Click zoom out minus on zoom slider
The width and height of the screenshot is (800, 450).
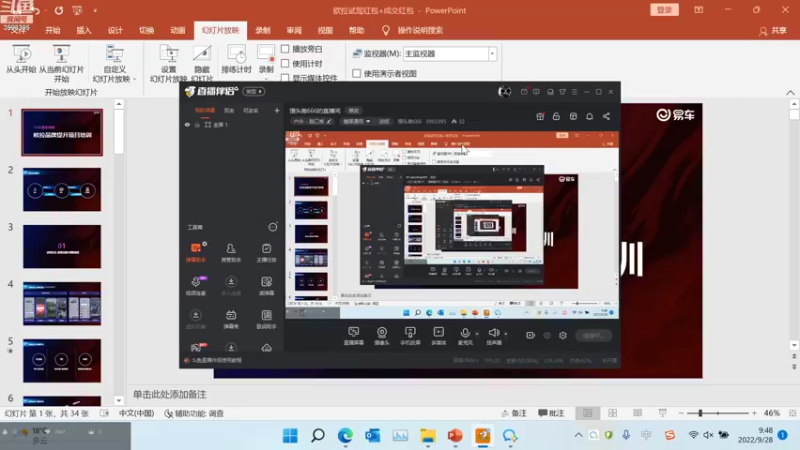(x=681, y=413)
